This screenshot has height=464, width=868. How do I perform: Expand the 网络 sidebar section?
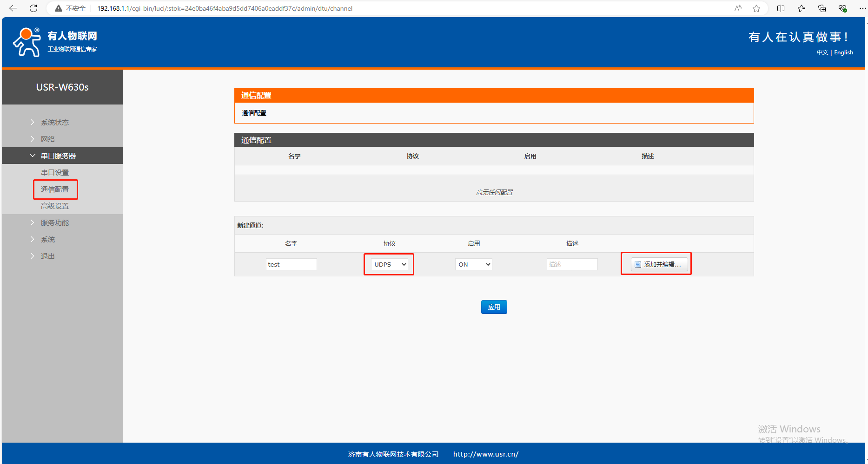coord(47,139)
